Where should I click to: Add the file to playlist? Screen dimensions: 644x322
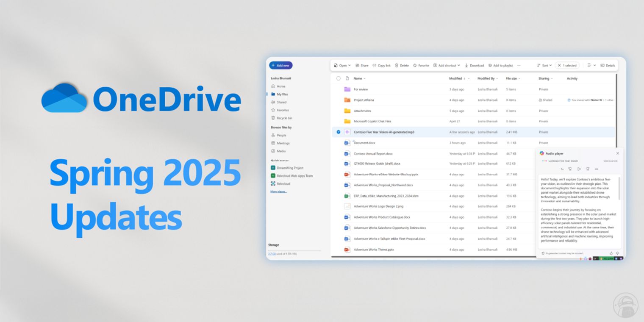(x=500, y=66)
